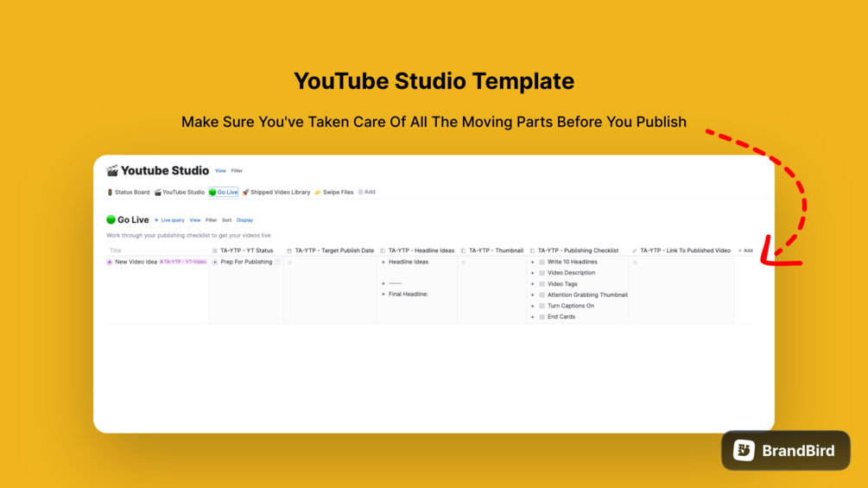Check the Write 10 Headlines checkbox
Image resolution: width=868 pixels, height=488 pixels.
[542, 263]
